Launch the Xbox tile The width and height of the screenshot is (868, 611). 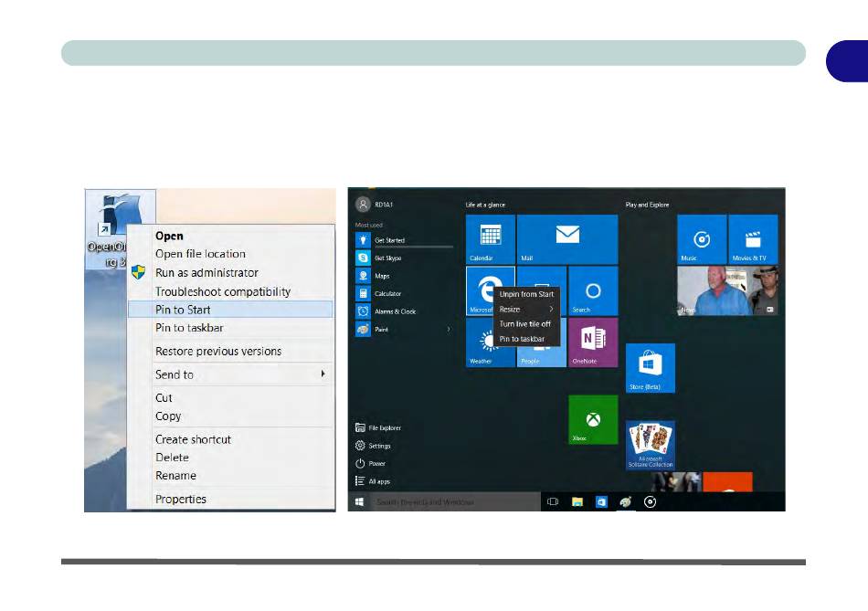593,419
